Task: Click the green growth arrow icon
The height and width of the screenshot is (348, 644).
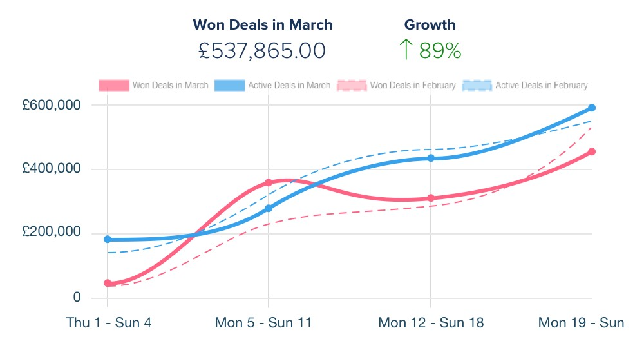Action: tap(406, 50)
